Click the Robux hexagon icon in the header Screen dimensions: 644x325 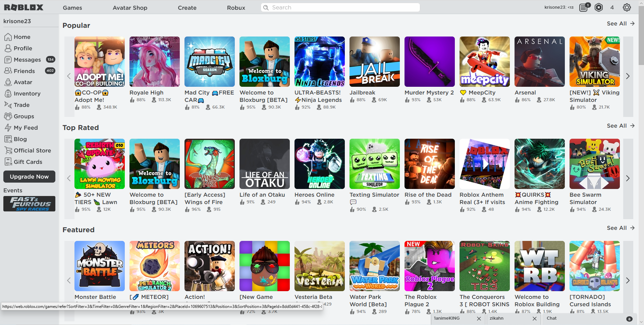click(599, 7)
